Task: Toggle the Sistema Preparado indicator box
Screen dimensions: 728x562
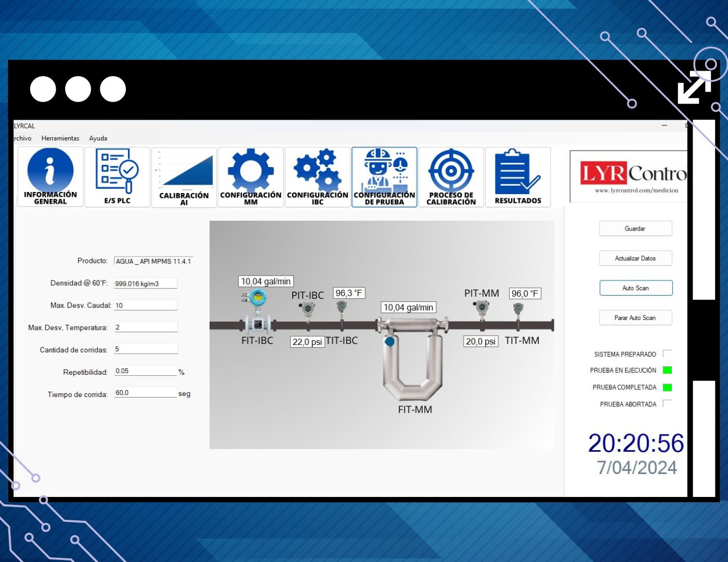Action: click(x=667, y=354)
